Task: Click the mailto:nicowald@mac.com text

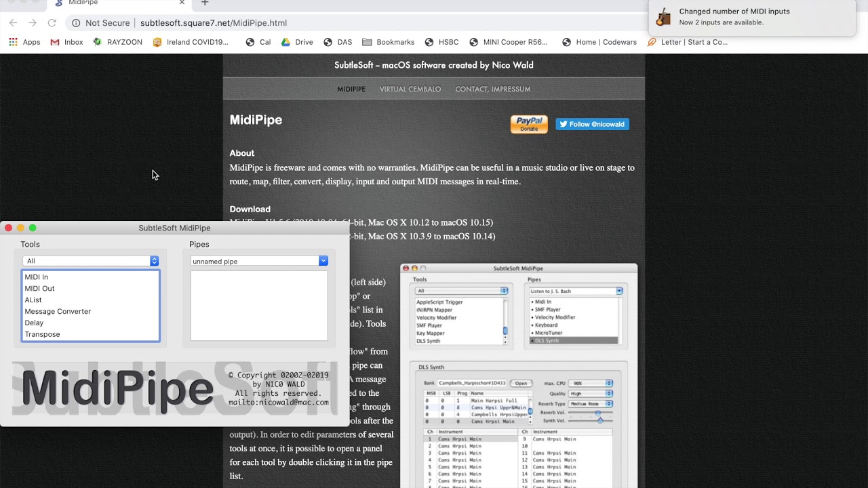Action: pos(279,403)
